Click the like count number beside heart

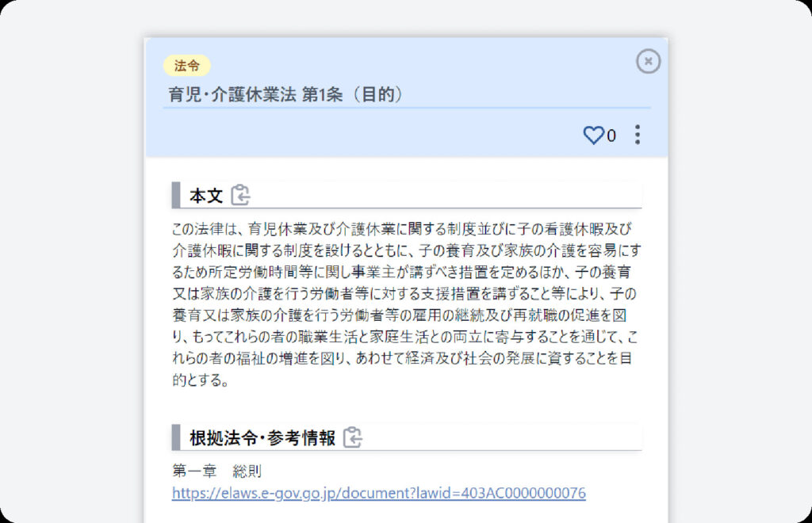pyautogui.click(x=611, y=136)
